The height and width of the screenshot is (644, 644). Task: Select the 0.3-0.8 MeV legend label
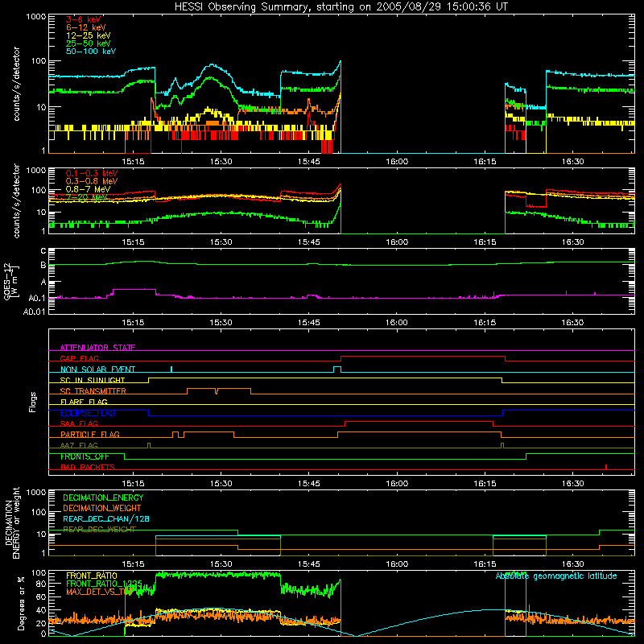click(92, 181)
